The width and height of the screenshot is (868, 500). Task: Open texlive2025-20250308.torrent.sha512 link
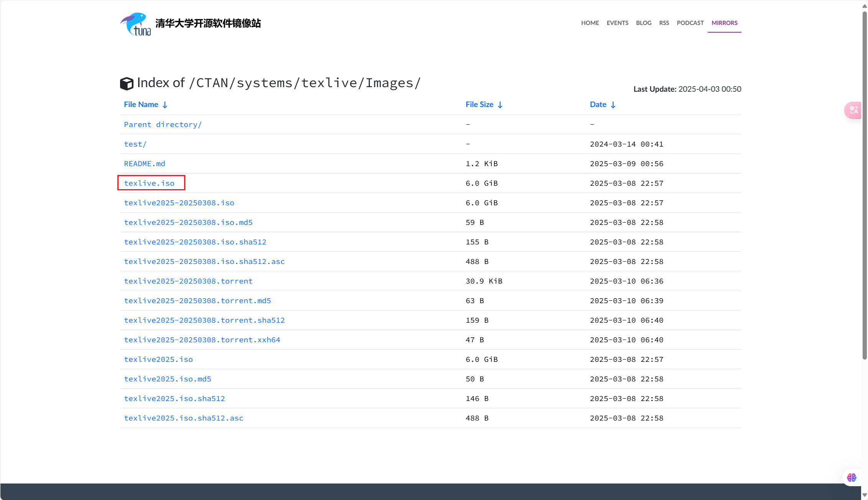204,320
